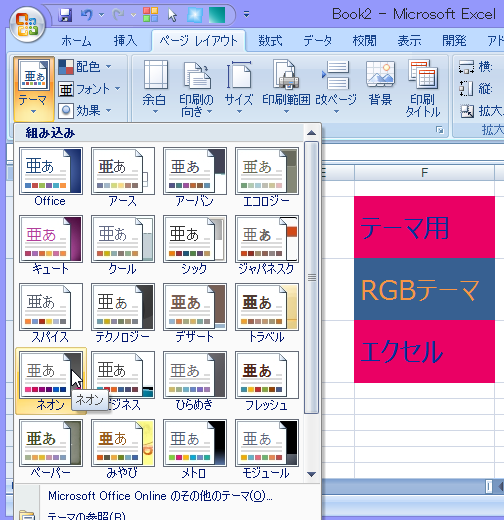Open the undo history dropdown arrow
Image resolution: width=504 pixels, height=520 pixels.
102,15
